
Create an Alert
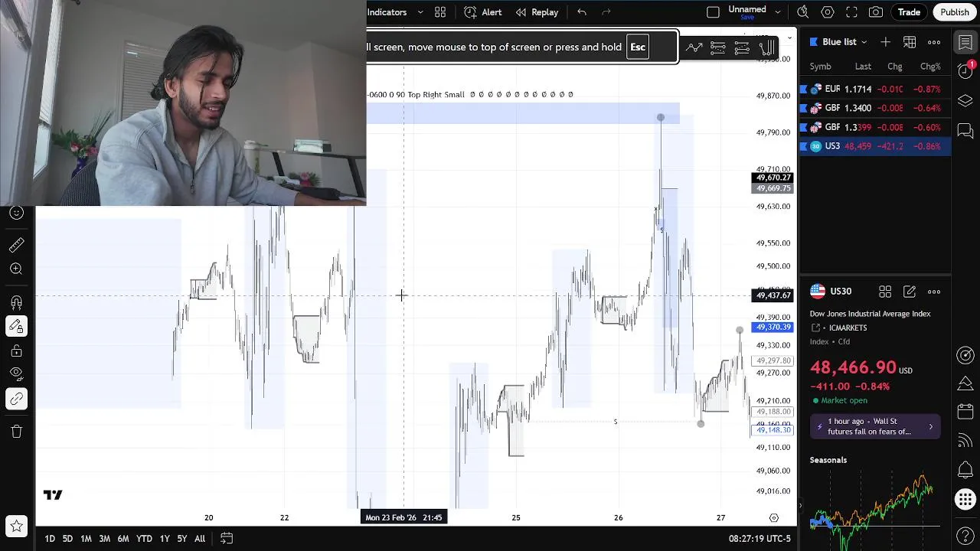click(x=483, y=12)
